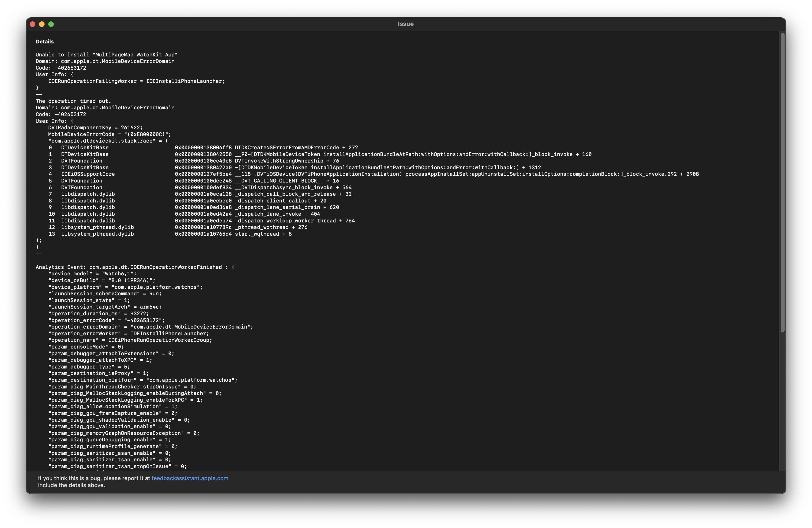Select the MobileDeviceErrorCode = "(0xE800000C)" line
The width and height of the screenshot is (812, 528).
click(x=110, y=134)
